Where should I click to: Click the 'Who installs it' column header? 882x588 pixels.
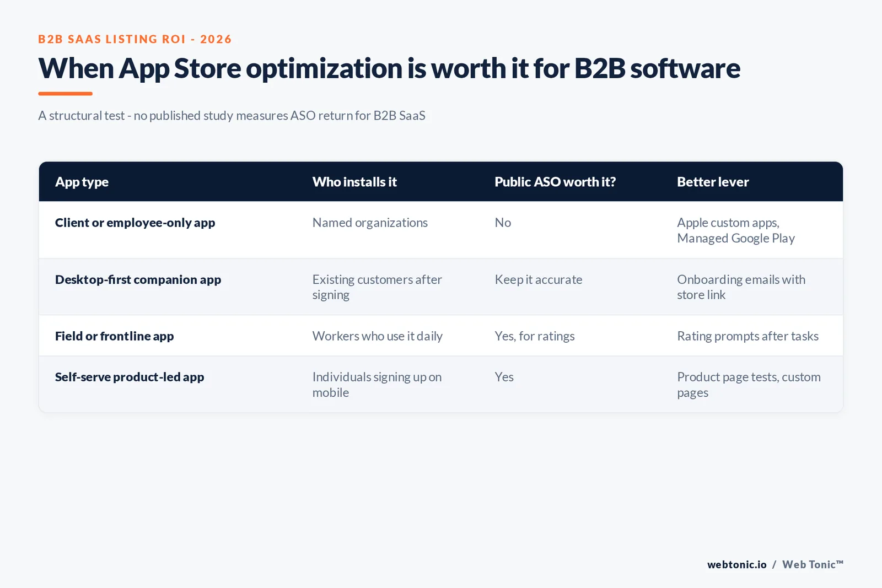(x=354, y=182)
